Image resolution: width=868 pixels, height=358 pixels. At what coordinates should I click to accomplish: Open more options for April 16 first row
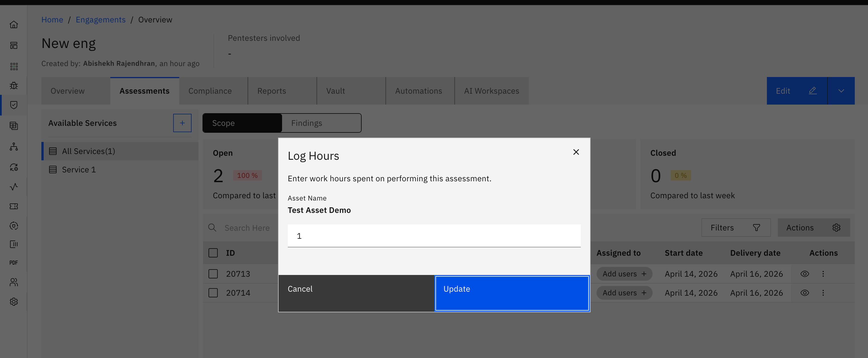(823, 274)
